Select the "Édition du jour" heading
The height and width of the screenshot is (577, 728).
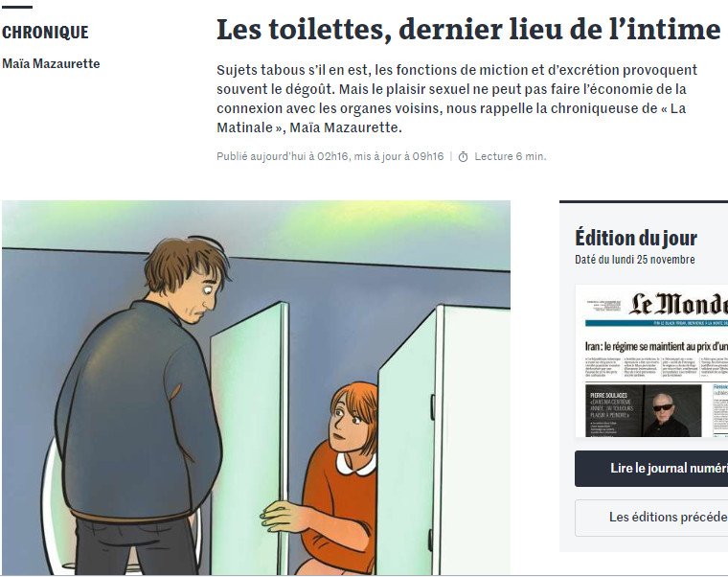coord(636,238)
